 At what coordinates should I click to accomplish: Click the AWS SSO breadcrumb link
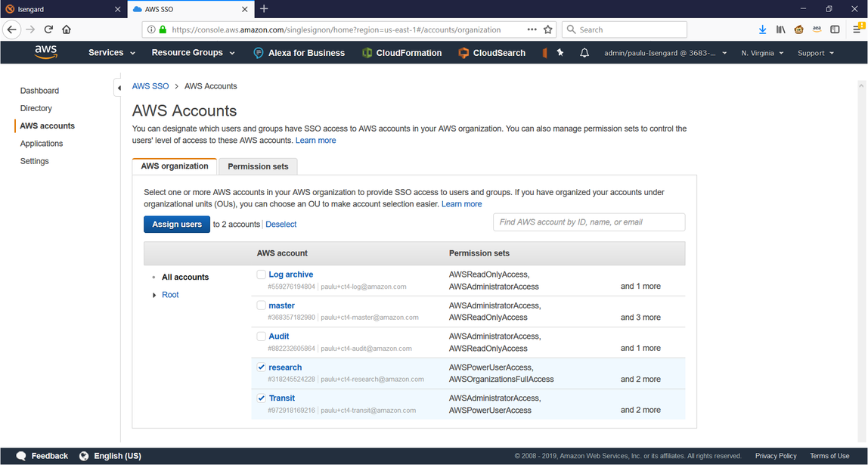(150, 86)
